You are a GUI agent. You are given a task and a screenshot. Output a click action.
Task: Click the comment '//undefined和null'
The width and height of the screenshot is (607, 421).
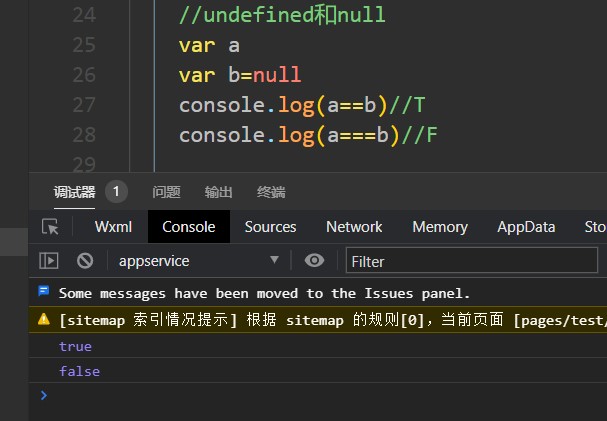pyautogui.click(x=282, y=15)
